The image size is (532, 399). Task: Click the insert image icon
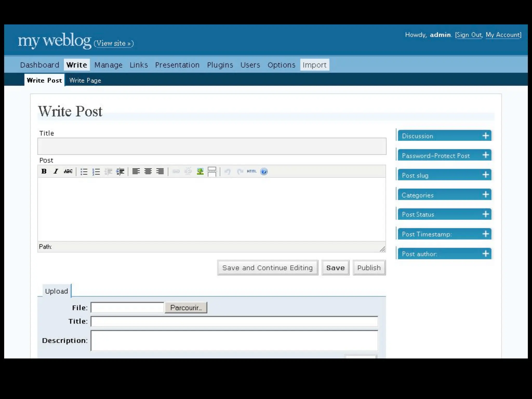click(200, 171)
